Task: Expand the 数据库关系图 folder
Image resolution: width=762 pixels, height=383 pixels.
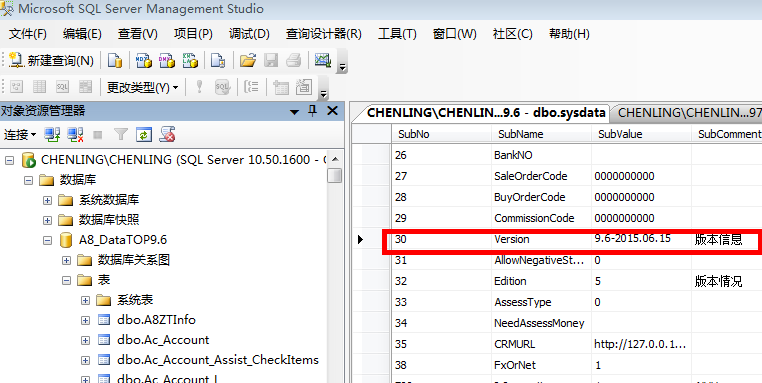Action: (66, 261)
